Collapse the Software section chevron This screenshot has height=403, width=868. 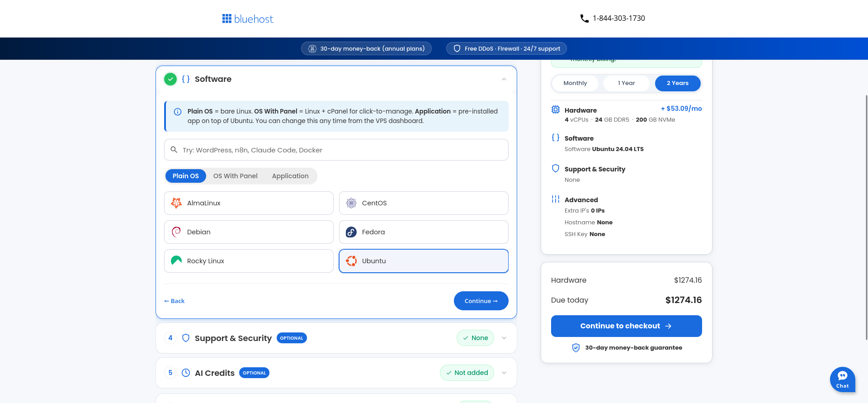(504, 79)
